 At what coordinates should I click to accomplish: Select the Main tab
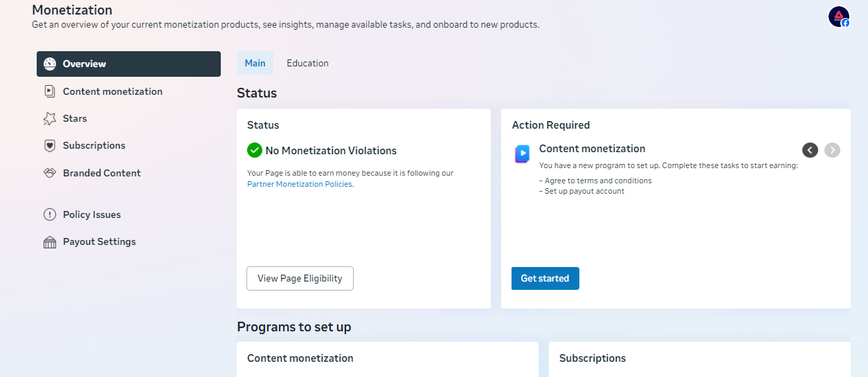pyautogui.click(x=255, y=63)
